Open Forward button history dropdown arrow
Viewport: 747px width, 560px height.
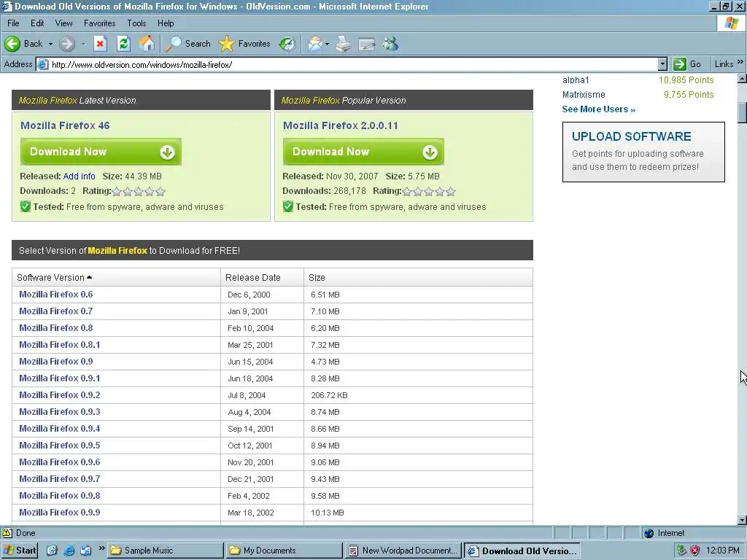click(x=83, y=44)
